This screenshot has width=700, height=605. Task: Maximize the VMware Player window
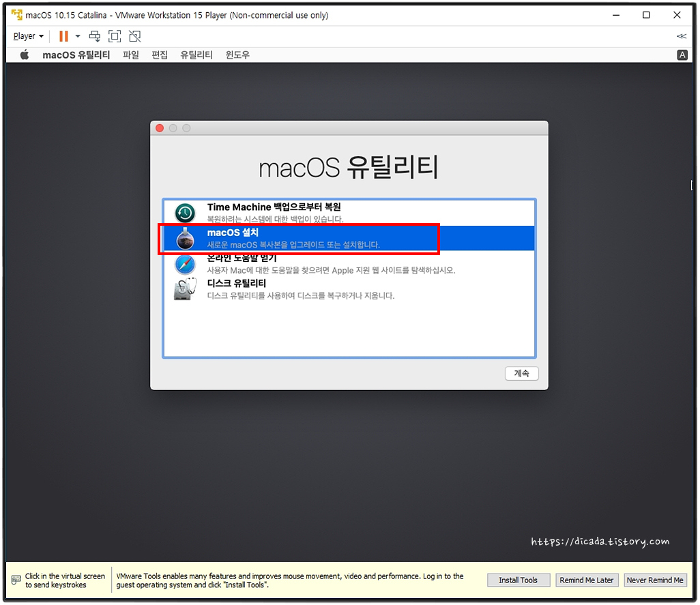[x=646, y=15]
